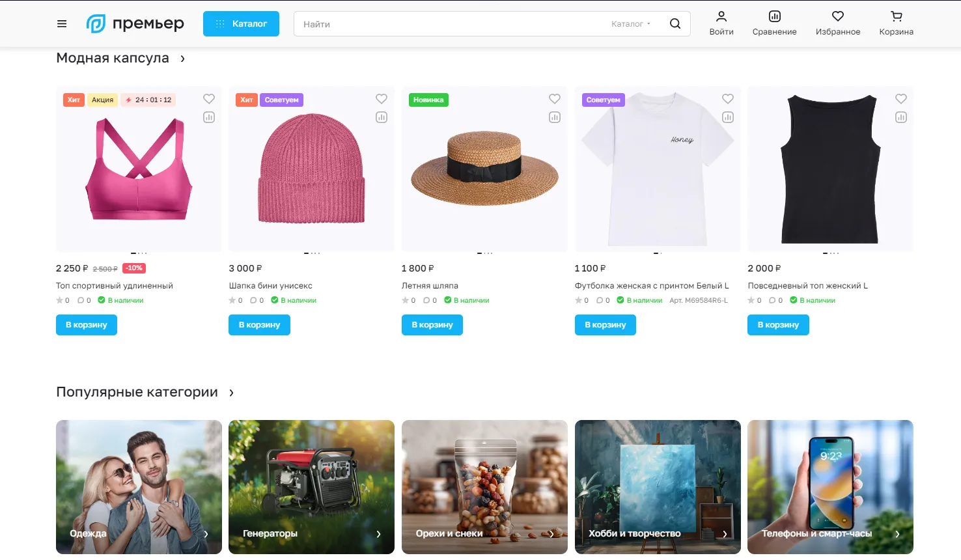Open the Корзина cart icon
The image size is (961, 560).
point(896,23)
